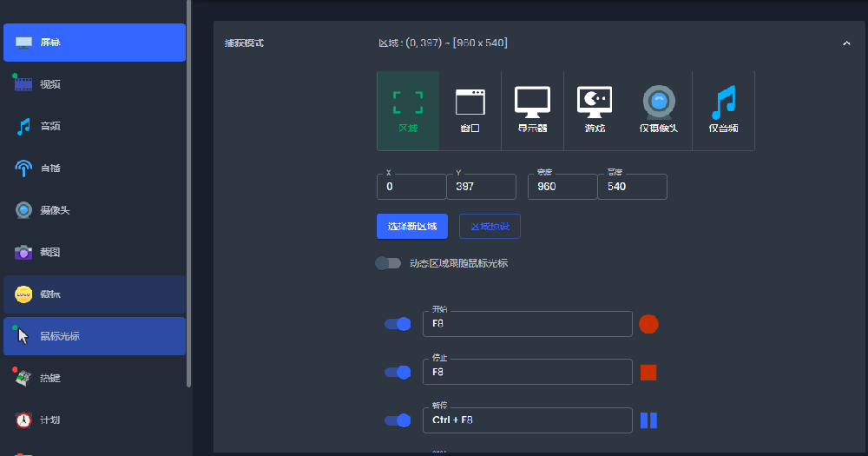Choose the 窗口 window capture mode
This screenshot has height=456, width=868.
pyautogui.click(x=470, y=110)
